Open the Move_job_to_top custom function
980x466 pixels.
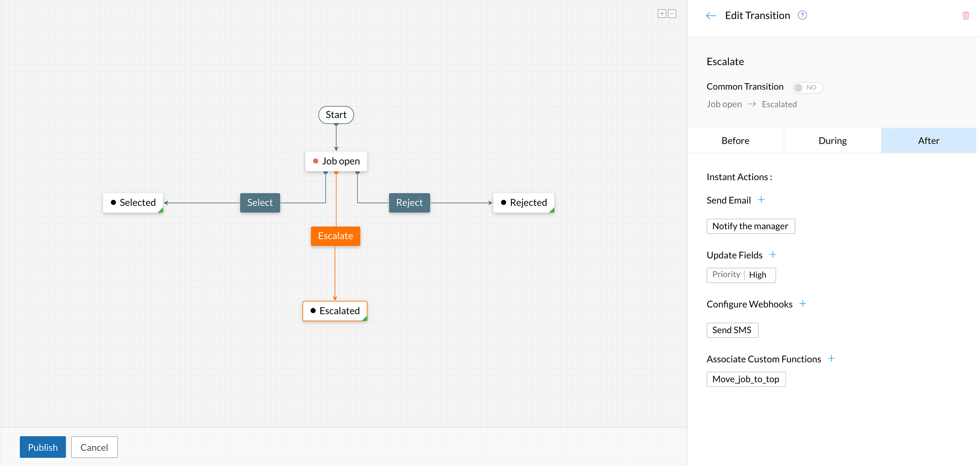pyautogui.click(x=746, y=379)
